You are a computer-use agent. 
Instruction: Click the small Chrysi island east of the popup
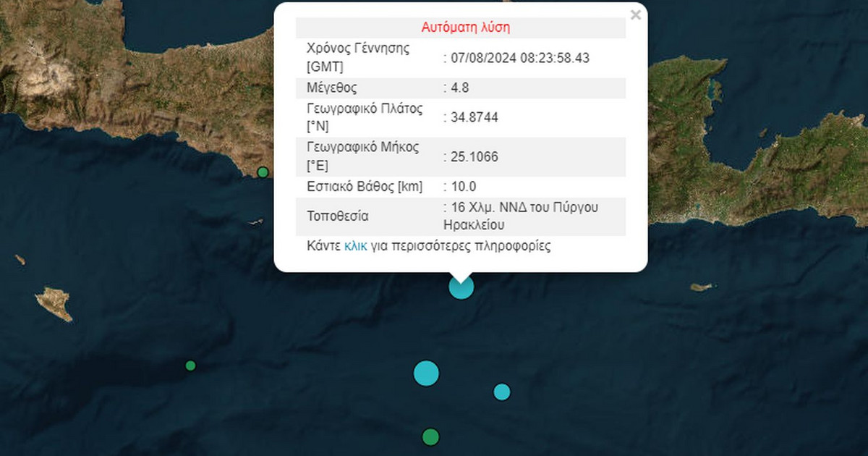(x=700, y=287)
